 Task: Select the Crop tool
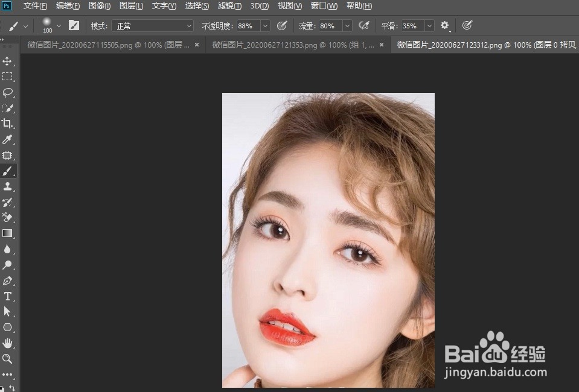point(7,124)
